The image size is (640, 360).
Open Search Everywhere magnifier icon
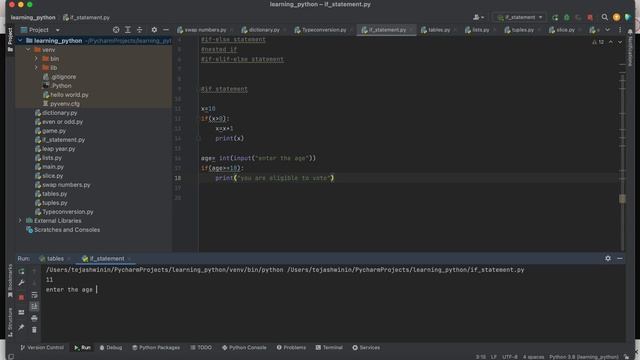[604, 17]
